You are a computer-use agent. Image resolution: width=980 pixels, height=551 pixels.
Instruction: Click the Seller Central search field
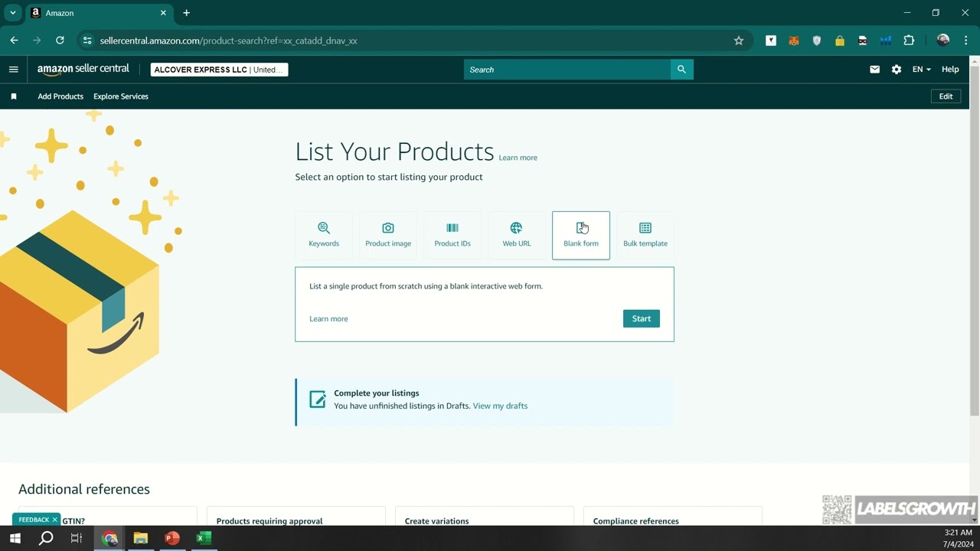(x=567, y=70)
